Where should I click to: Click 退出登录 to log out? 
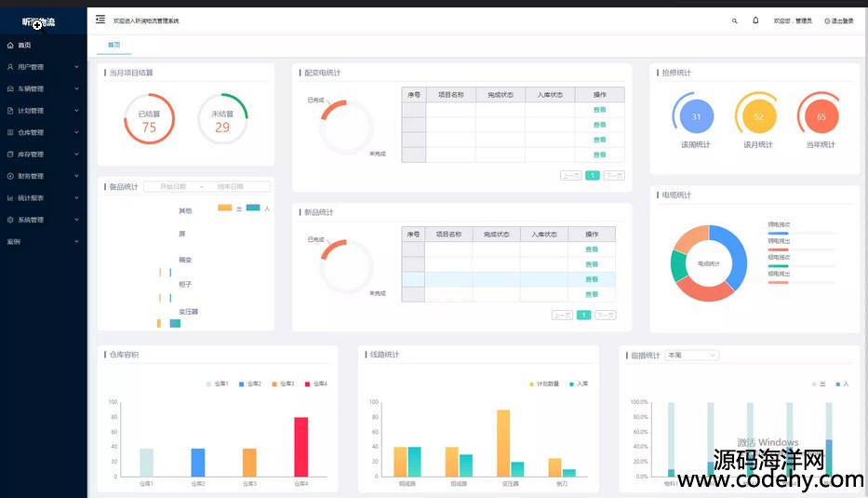tap(838, 20)
